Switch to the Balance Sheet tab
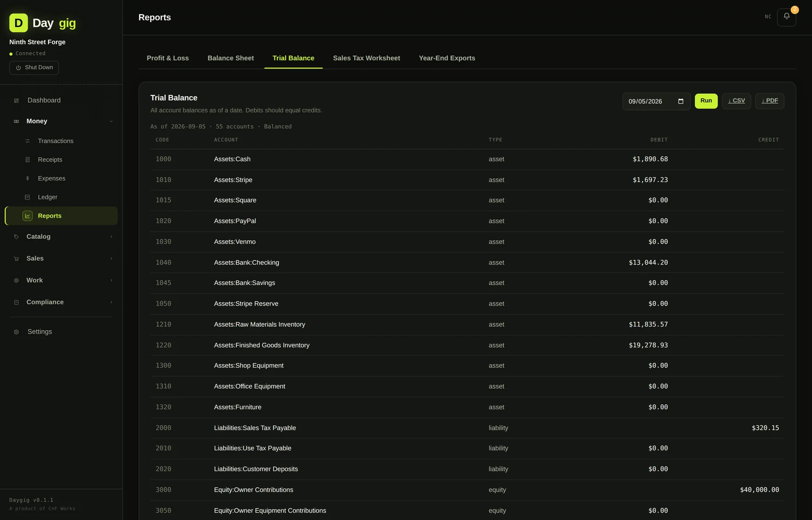 (231, 58)
